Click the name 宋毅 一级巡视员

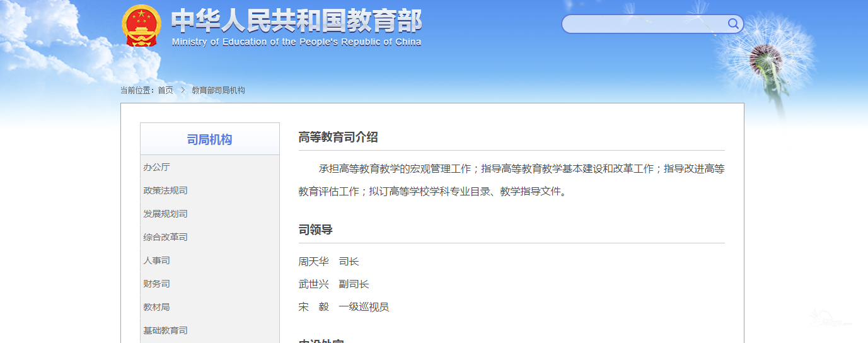344,307
